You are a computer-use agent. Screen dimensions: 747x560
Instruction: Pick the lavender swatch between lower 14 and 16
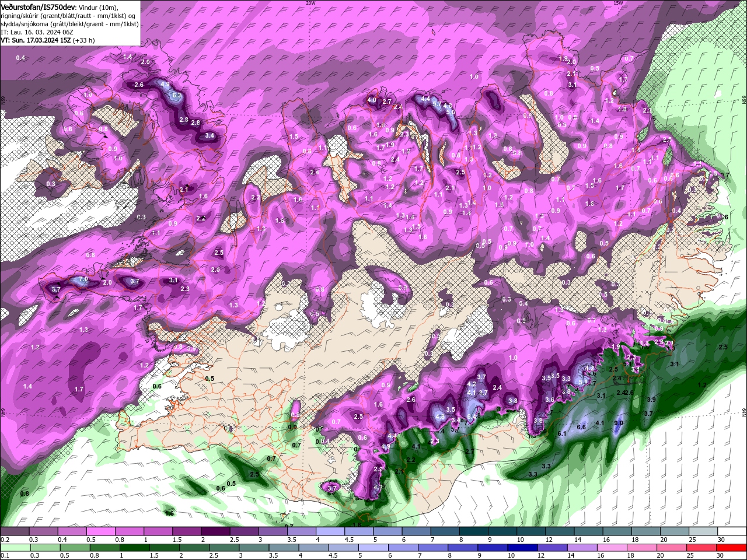click(x=582, y=548)
